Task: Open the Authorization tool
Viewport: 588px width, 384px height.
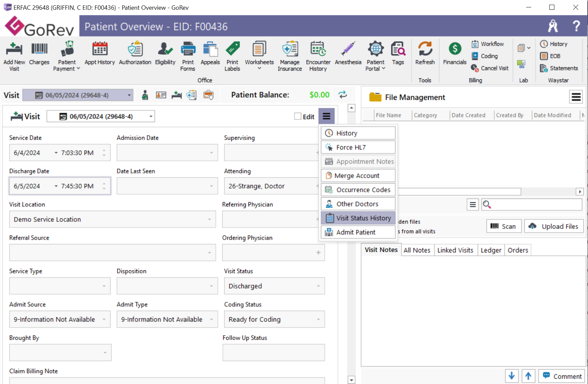Action: coord(135,53)
